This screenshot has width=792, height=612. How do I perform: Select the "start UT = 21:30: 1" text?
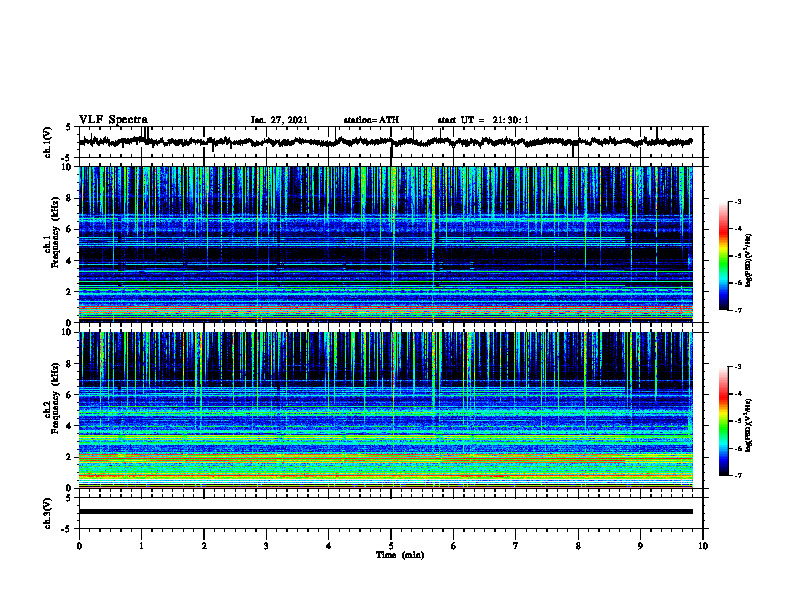(483, 120)
